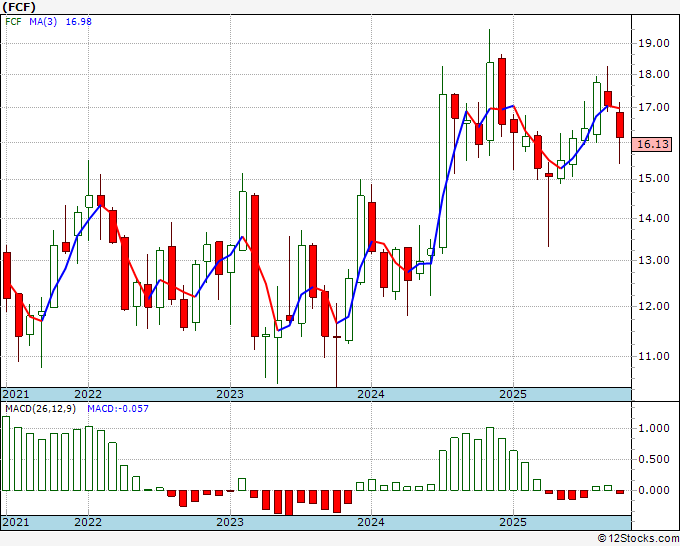Click the 16.13 current price tag
The image size is (680, 546).
coord(652,144)
